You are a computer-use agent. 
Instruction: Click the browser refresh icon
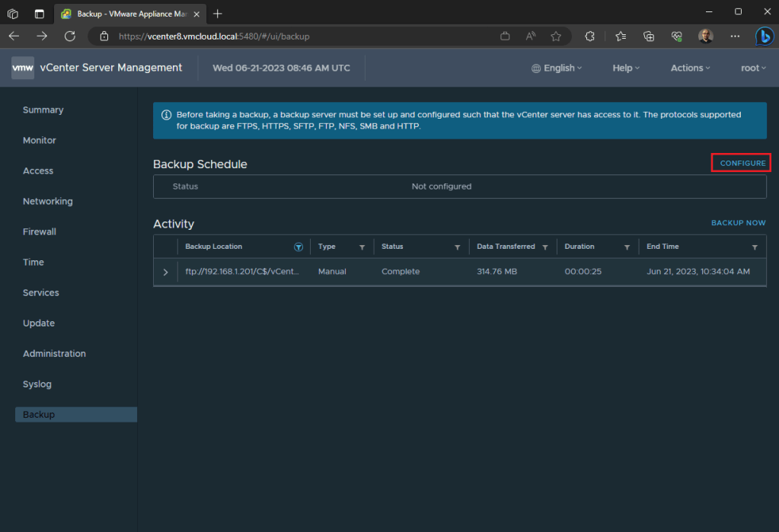70,36
